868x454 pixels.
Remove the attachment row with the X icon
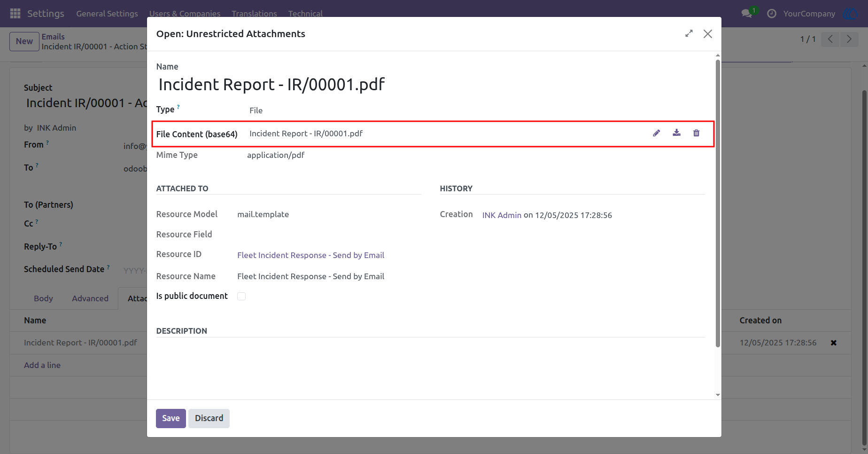(x=833, y=343)
